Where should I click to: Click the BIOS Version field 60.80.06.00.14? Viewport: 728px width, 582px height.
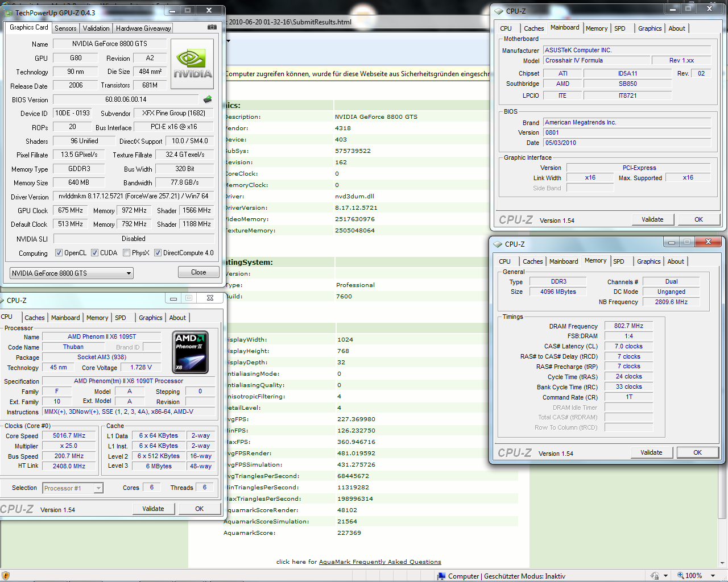126,99
